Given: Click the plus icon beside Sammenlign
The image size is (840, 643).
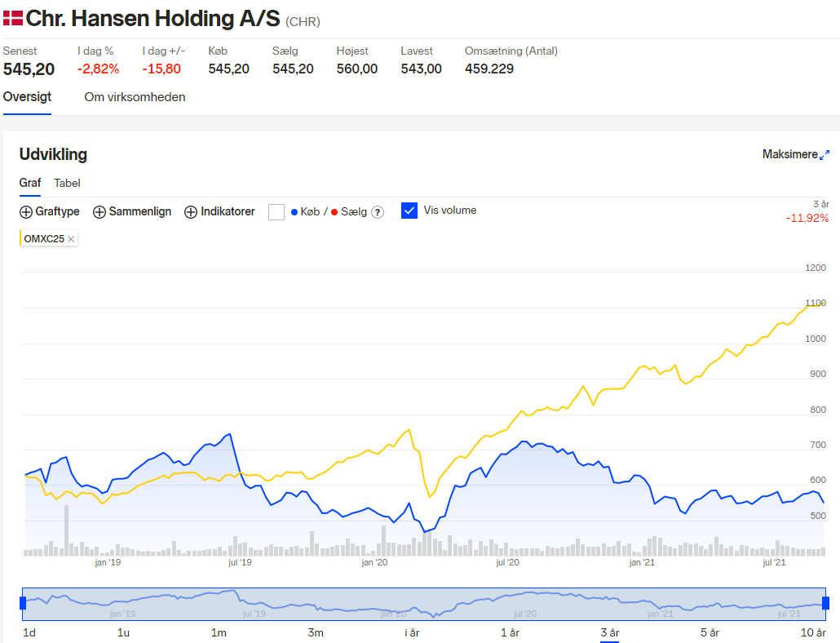Looking at the screenshot, I should (99, 212).
